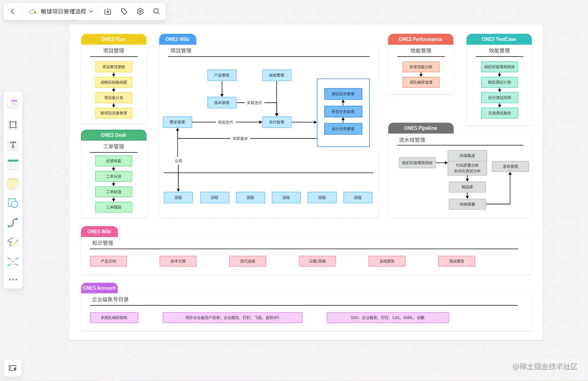
Task: Click the 版本管理 node
Action: (222, 103)
